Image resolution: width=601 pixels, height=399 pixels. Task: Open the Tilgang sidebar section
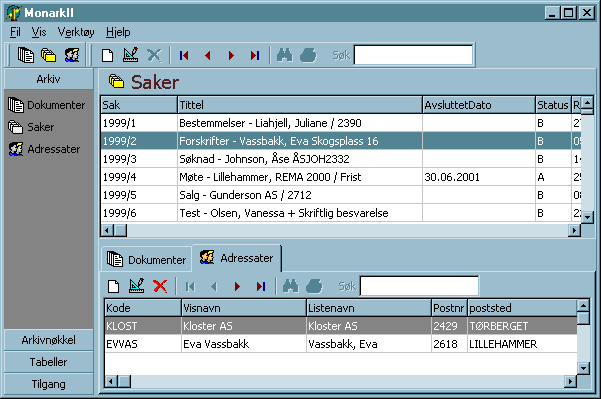click(49, 384)
